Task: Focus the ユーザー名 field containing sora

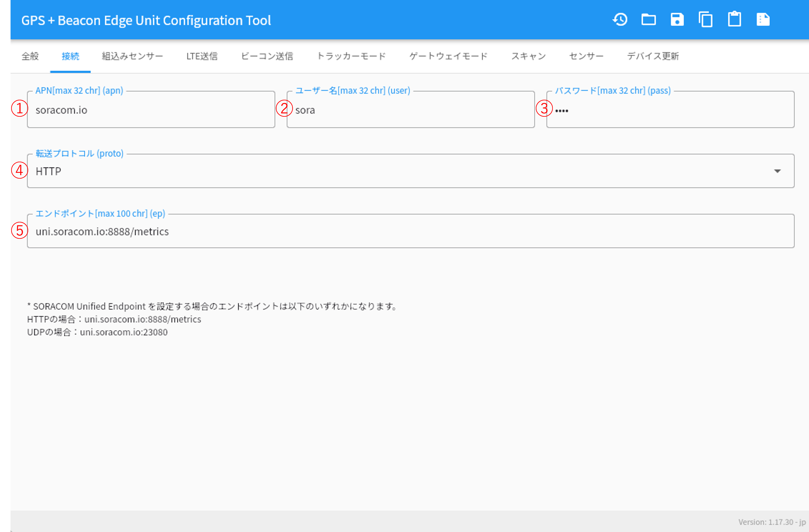Action: [x=411, y=110]
